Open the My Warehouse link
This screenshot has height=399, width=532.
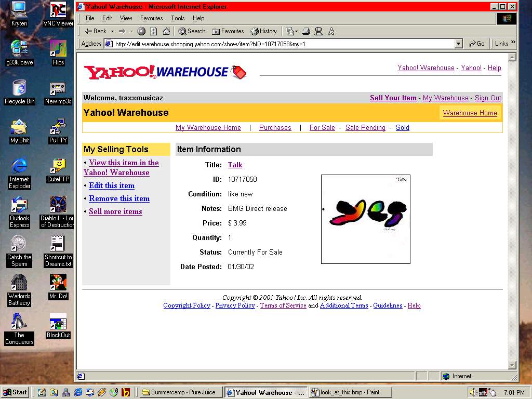[445, 98]
